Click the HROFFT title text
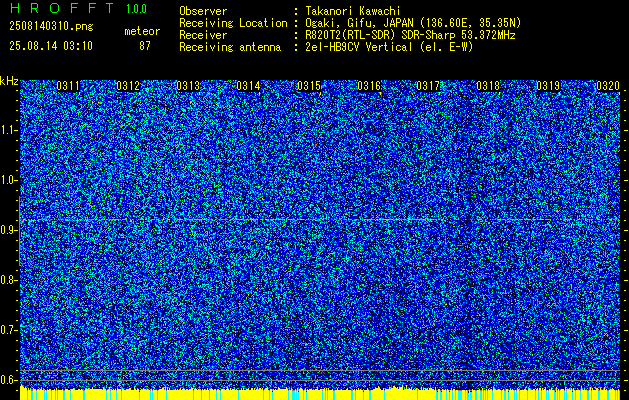This screenshot has width=629, height=400. tap(62, 8)
